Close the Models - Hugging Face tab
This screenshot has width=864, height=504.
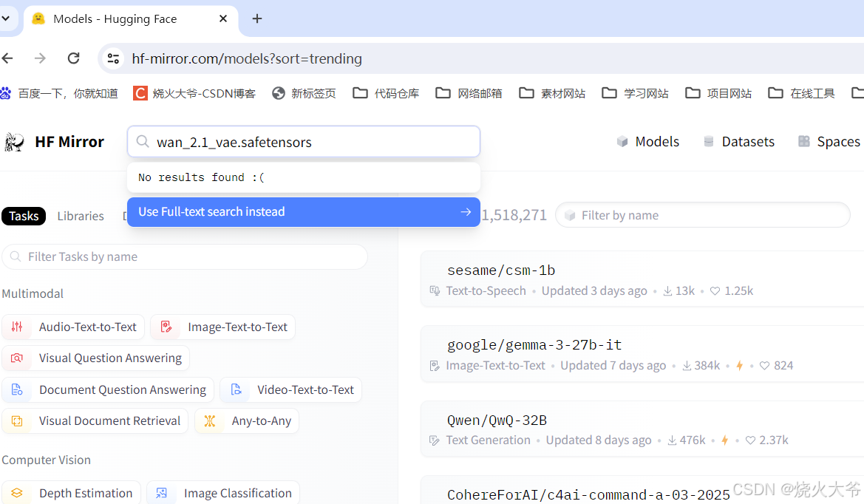tap(223, 18)
